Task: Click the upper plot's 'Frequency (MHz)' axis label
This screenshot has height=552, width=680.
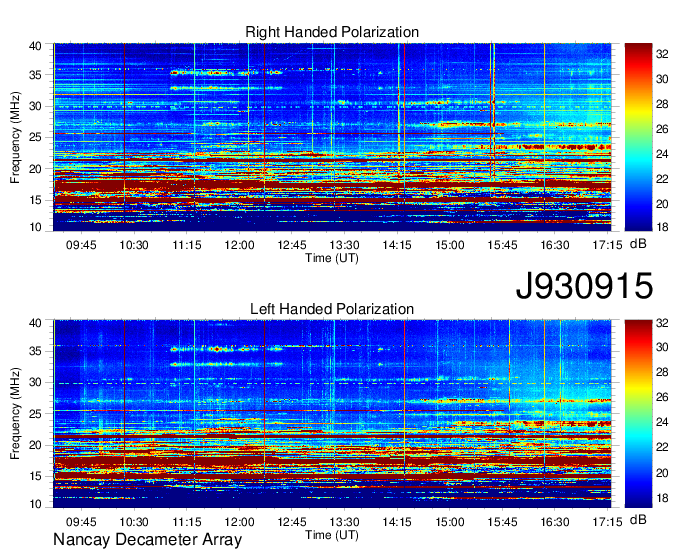Action: tap(15, 137)
